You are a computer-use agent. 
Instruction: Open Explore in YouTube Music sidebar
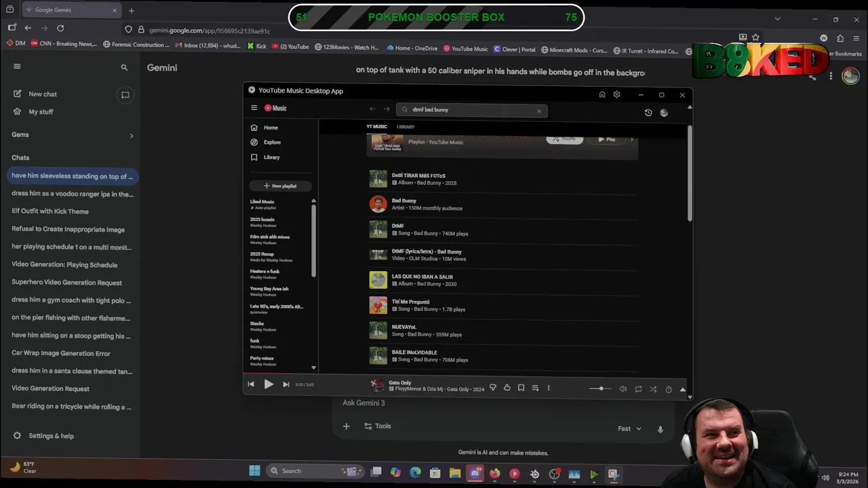click(265, 142)
